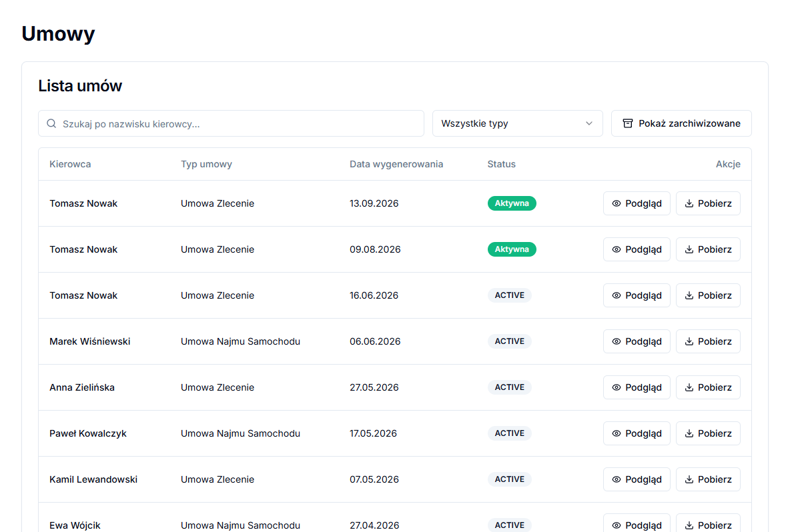Click the Umowy page title
This screenshot has height=532, width=790.
tap(58, 34)
